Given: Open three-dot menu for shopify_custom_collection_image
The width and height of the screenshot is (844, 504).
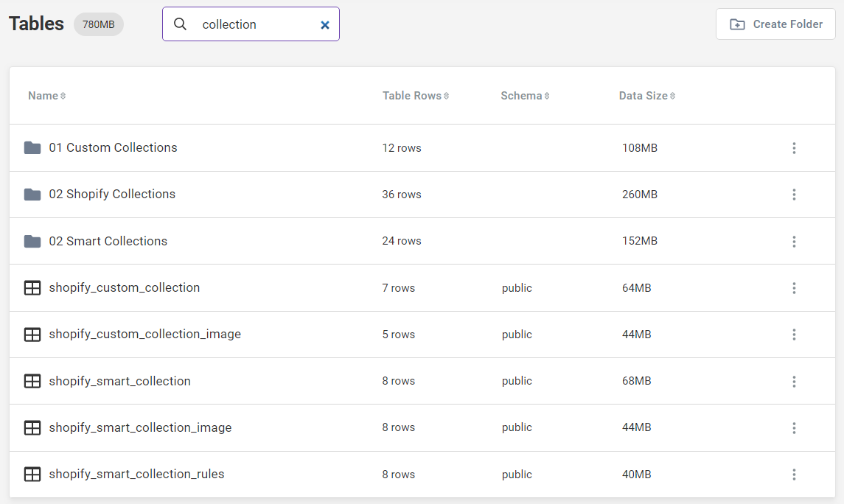Looking at the screenshot, I should [x=794, y=335].
